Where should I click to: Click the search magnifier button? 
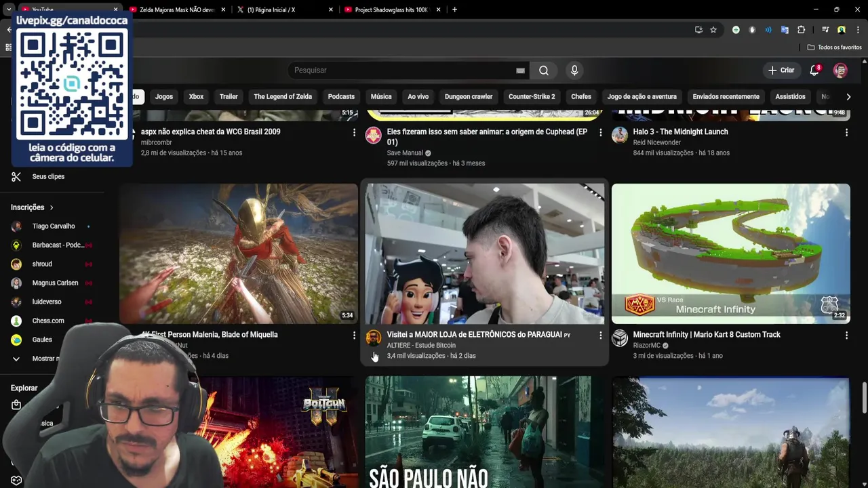[x=544, y=70]
